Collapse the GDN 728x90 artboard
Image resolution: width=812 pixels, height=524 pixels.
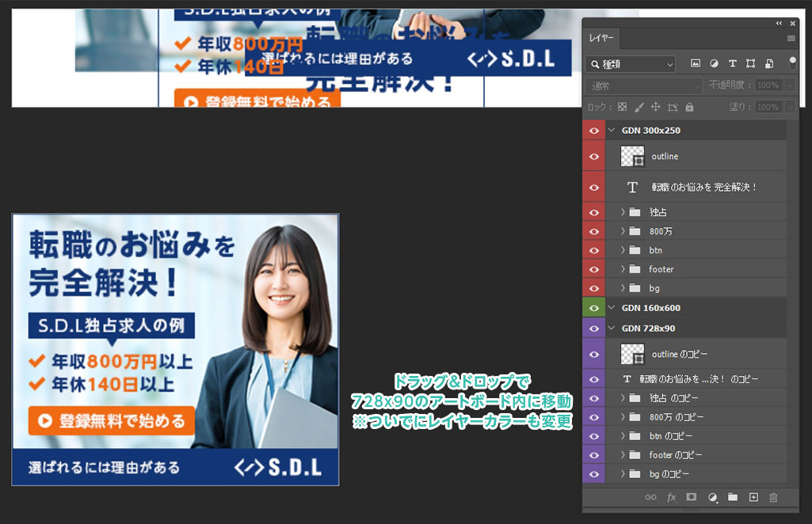pos(612,328)
